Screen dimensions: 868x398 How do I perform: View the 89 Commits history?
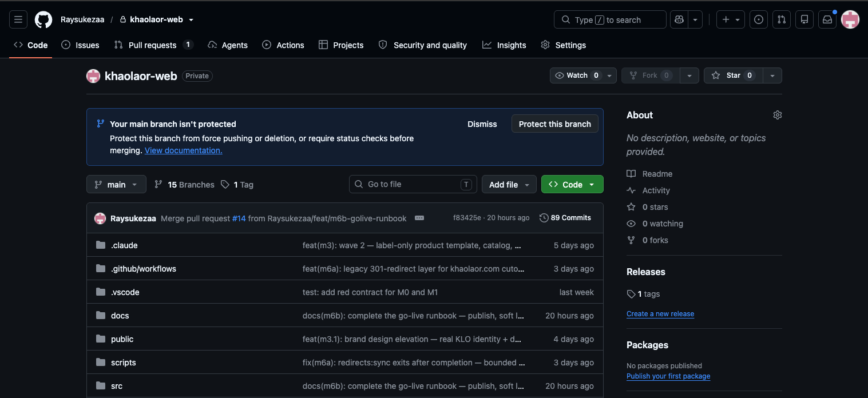[x=565, y=218]
